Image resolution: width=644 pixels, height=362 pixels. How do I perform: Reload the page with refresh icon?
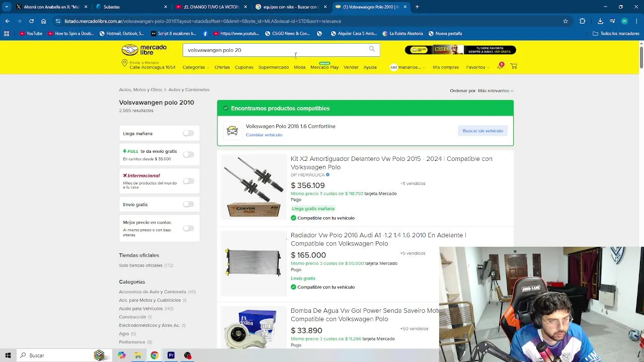pos(31,21)
